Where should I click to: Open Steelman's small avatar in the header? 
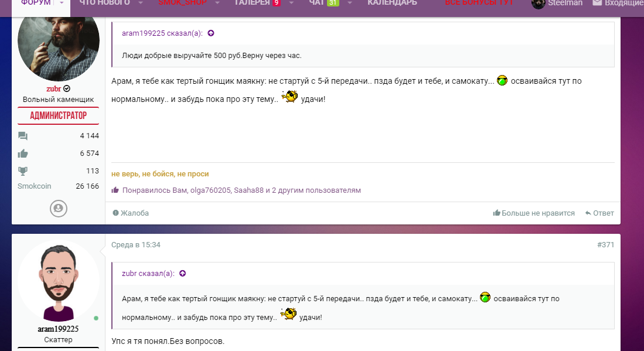coord(538,4)
